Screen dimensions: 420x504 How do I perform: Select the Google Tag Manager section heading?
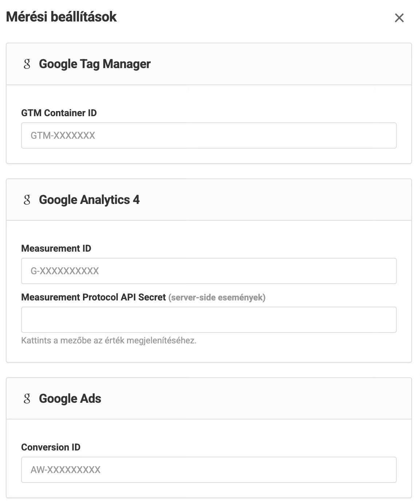[95, 64]
